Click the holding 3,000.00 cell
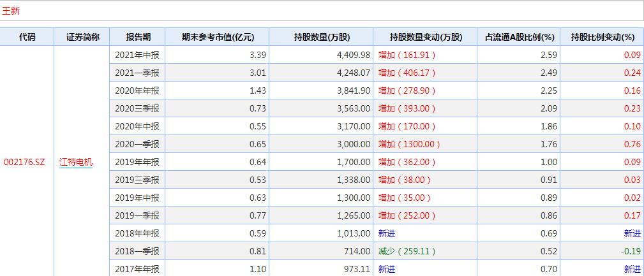The width and height of the screenshot is (644, 276). click(321, 144)
